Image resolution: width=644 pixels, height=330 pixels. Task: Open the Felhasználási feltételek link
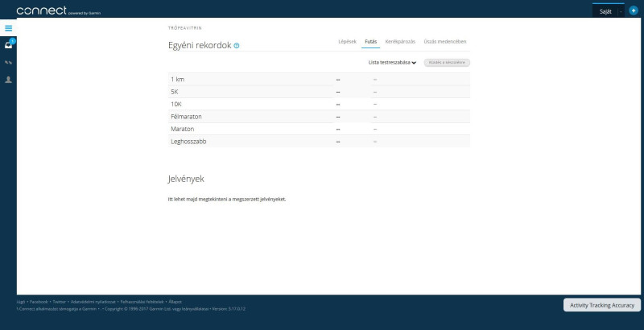tap(142, 302)
